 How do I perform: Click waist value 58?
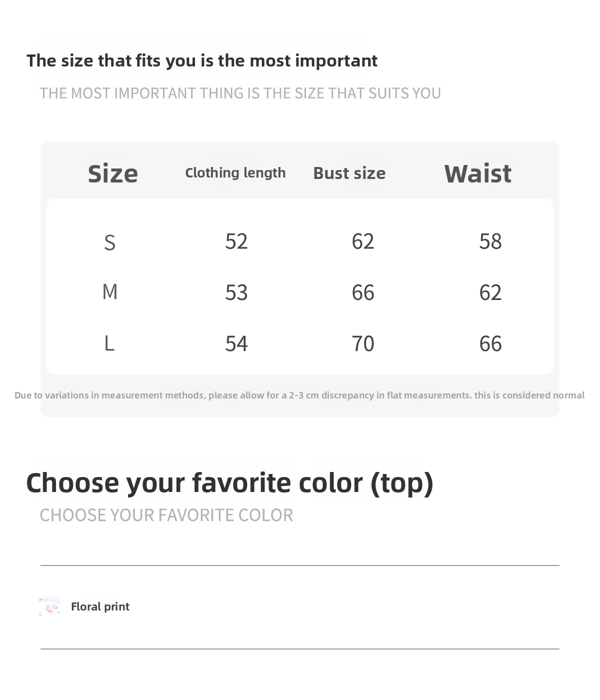click(490, 241)
